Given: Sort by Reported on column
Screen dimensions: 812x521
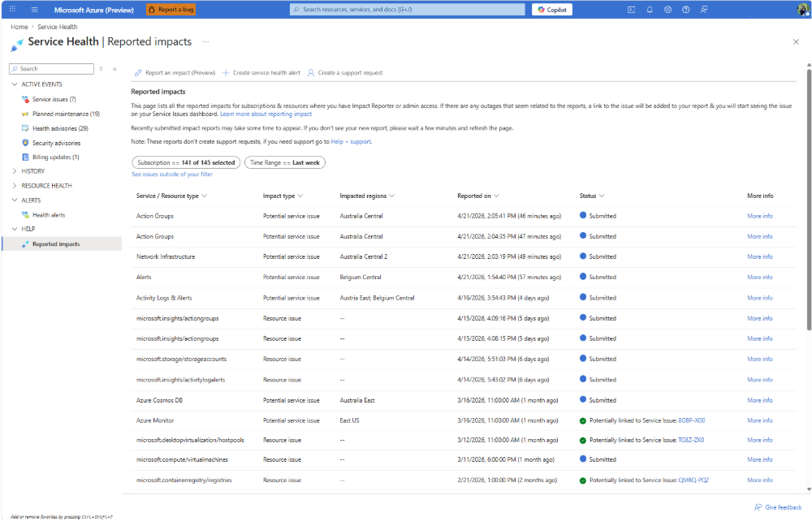Looking at the screenshot, I should (x=478, y=196).
